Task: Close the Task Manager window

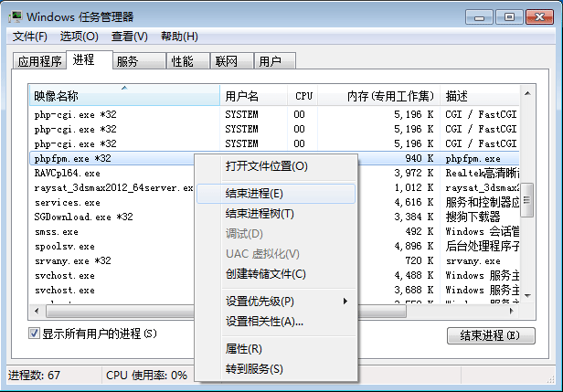Action: click(x=539, y=16)
